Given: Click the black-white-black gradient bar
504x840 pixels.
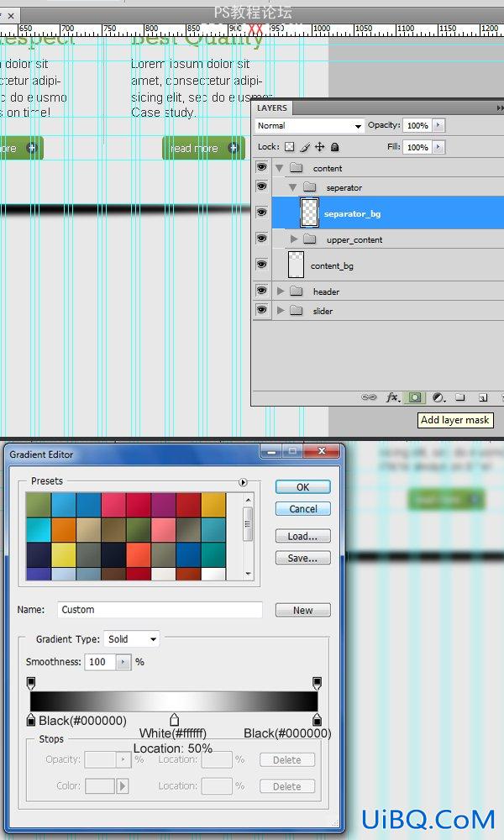Looking at the screenshot, I should click(x=174, y=701).
